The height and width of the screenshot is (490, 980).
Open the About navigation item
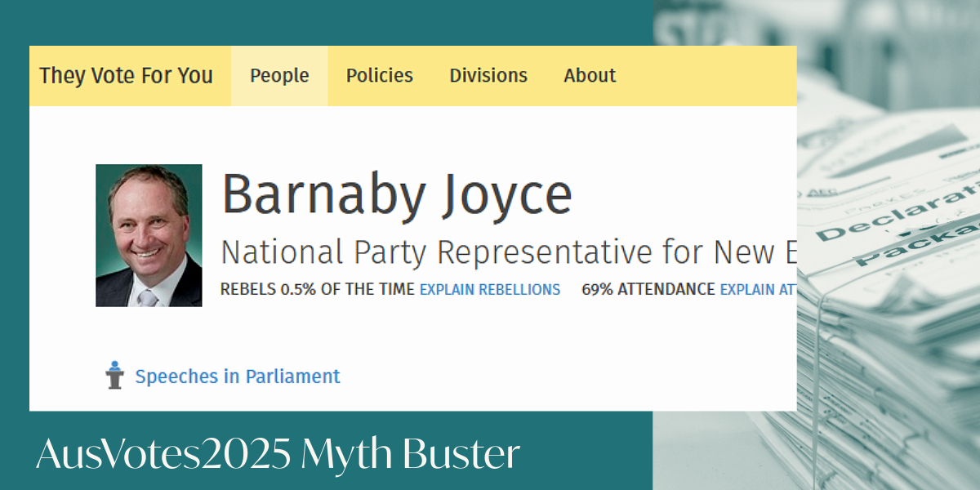tap(590, 76)
